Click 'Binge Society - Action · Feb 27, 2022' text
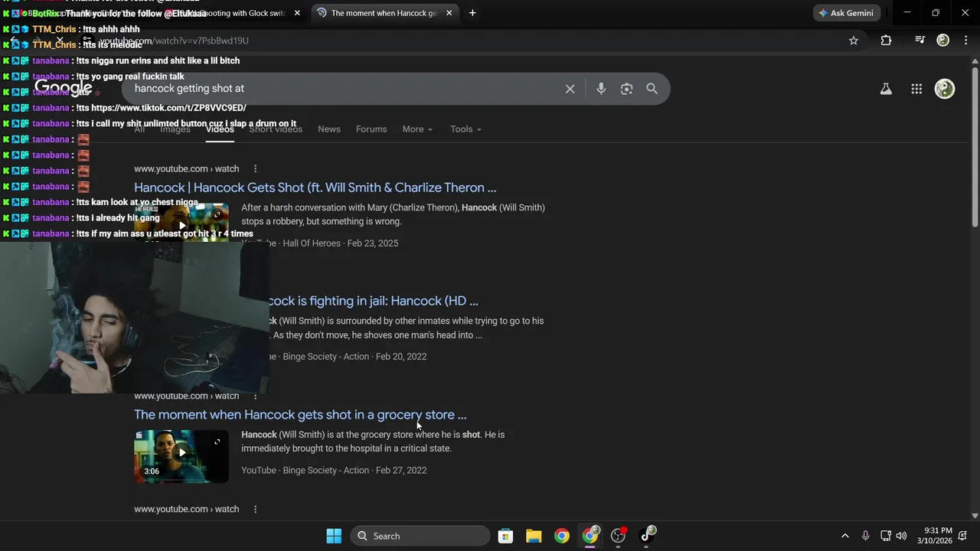 (x=354, y=471)
